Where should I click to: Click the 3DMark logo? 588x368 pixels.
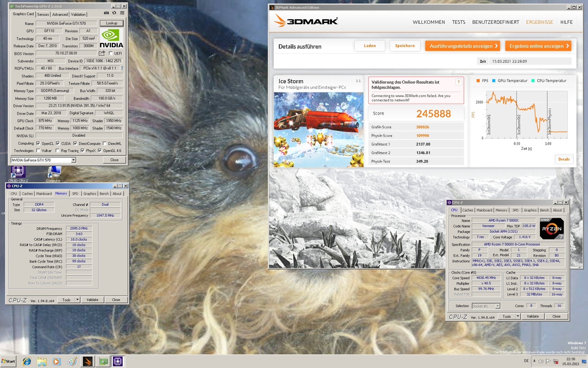point(306,21)
